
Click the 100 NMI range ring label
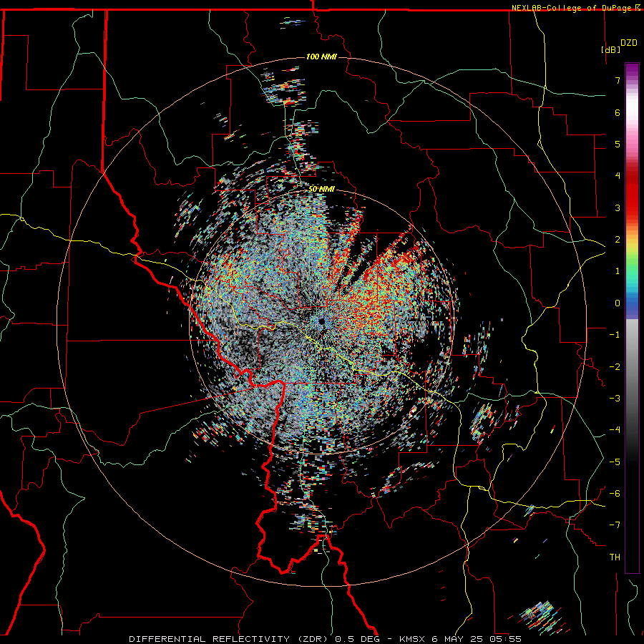click(321, 57)
